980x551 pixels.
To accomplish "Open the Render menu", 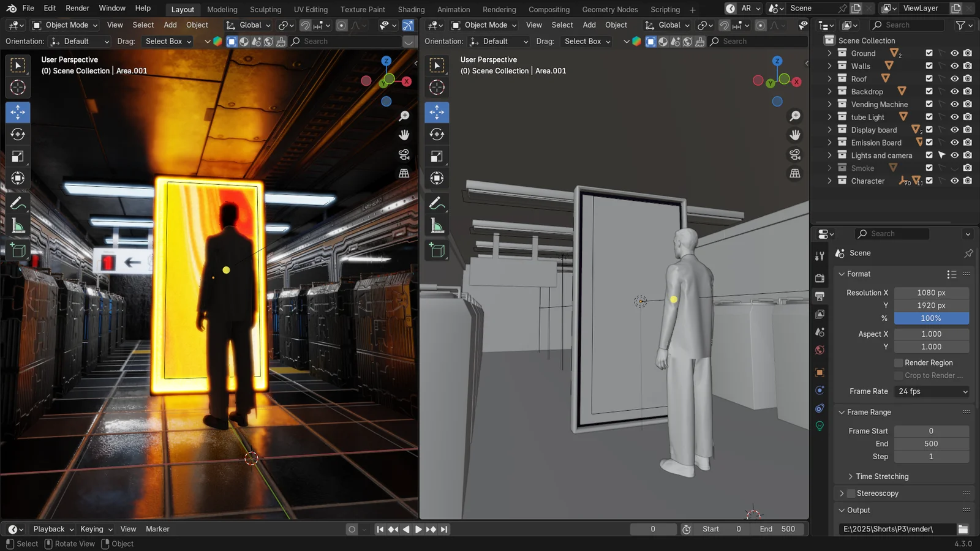I will (77, 9).
